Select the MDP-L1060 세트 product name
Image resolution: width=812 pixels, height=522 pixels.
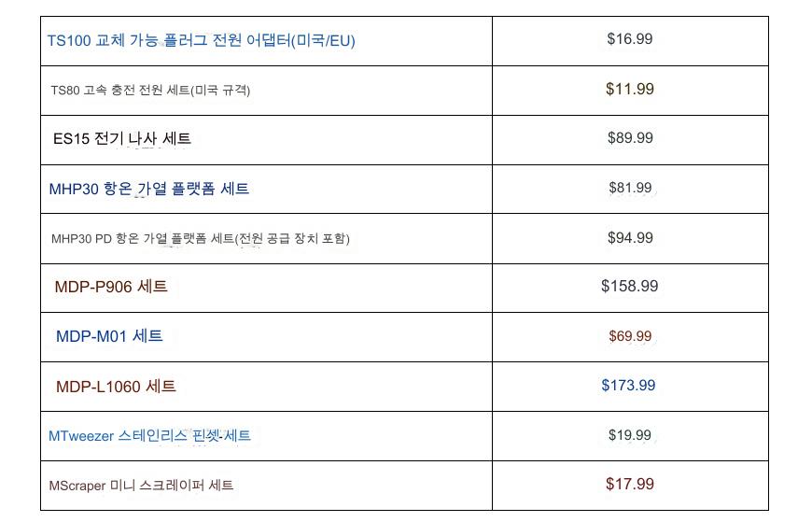116,387
